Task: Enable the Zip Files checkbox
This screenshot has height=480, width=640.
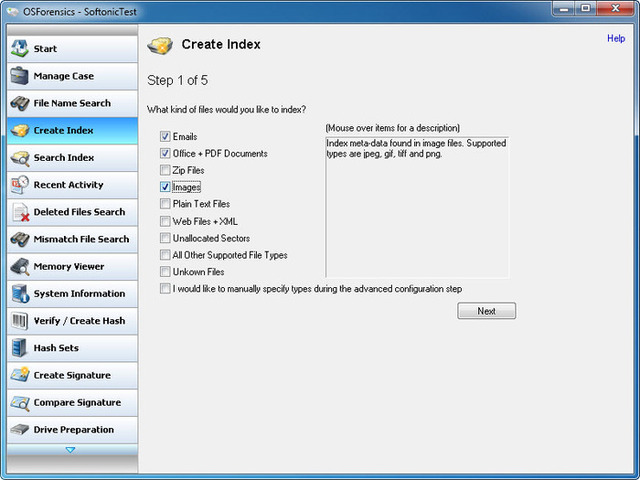Action: coord(165,170)
